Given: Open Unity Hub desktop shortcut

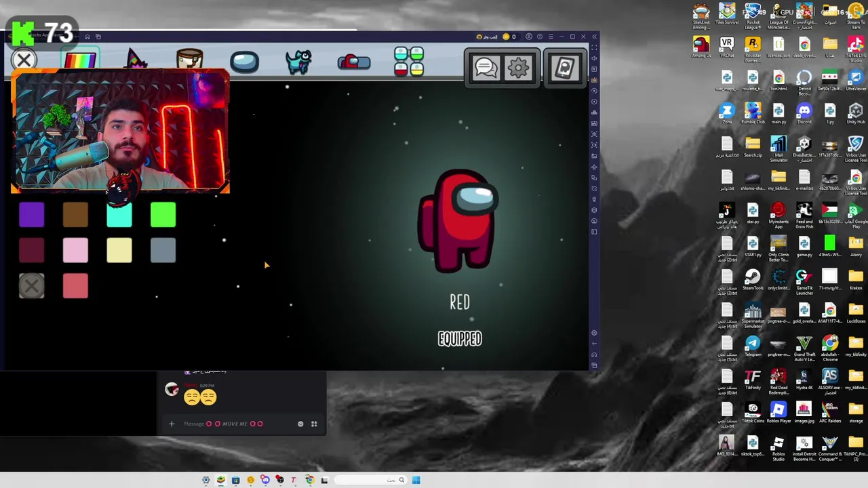Looking at the screenshot, I should point(856,114).
